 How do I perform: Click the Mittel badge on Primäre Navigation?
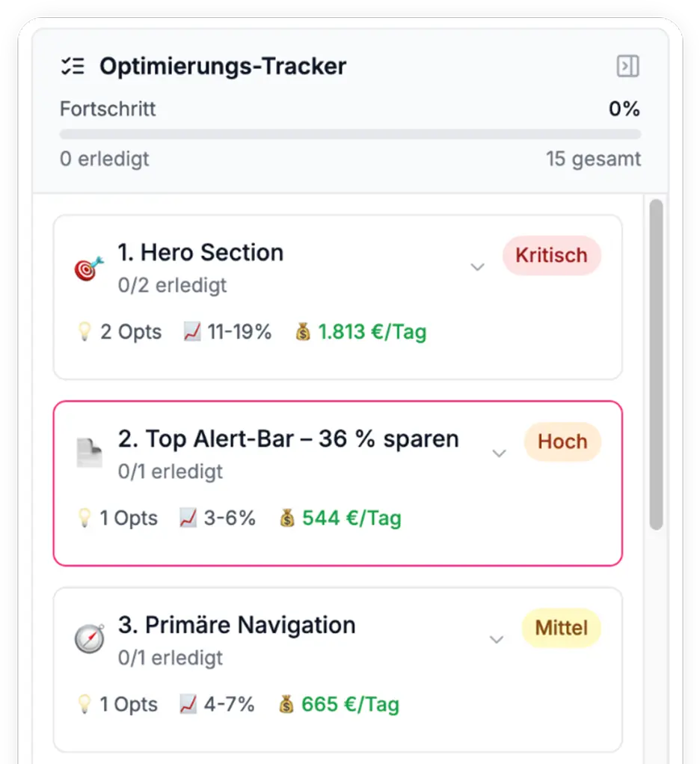[x=560, y=628]
